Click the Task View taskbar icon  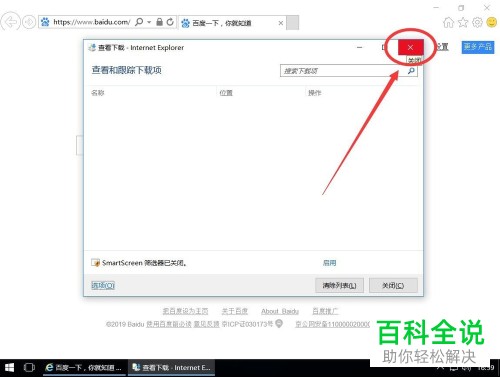click(29, 368)
